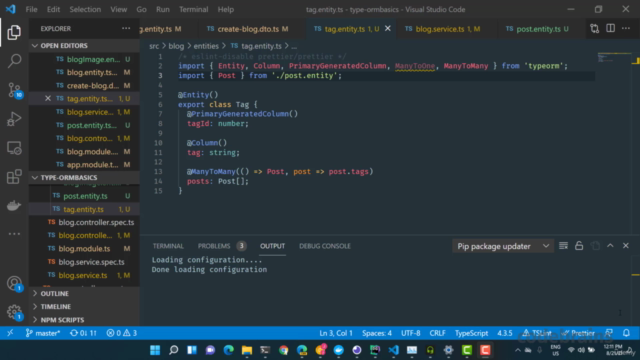Open blog.module.ts in file tree
Viewport: 640px width, 360px height.
click(84, 249)
